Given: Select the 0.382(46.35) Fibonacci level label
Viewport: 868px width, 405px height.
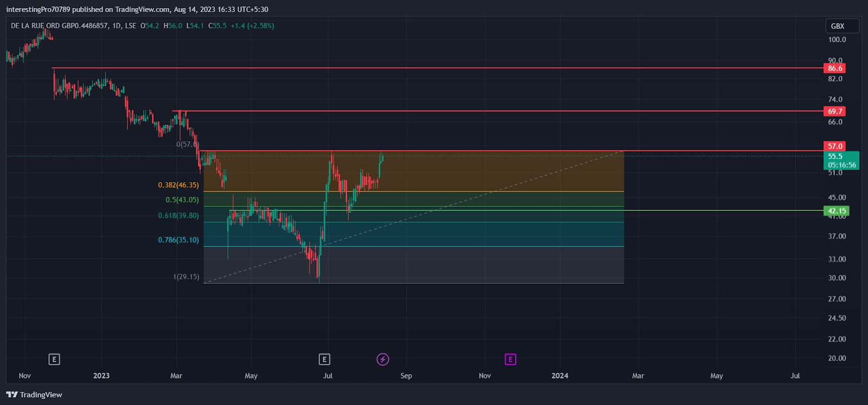Looking at the screenshot, I should click(x=178, y=185).
